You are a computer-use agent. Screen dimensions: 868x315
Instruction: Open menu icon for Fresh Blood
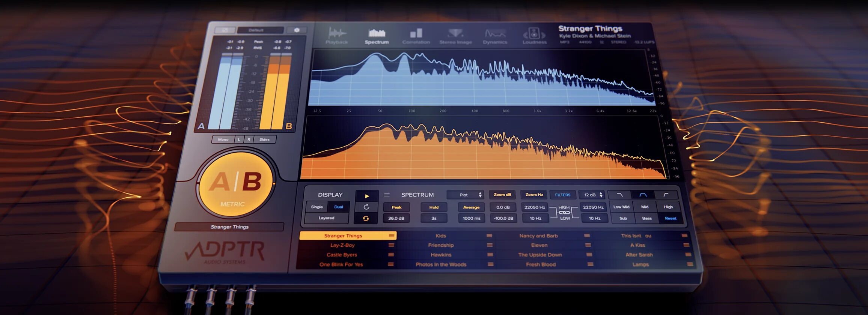590,264
